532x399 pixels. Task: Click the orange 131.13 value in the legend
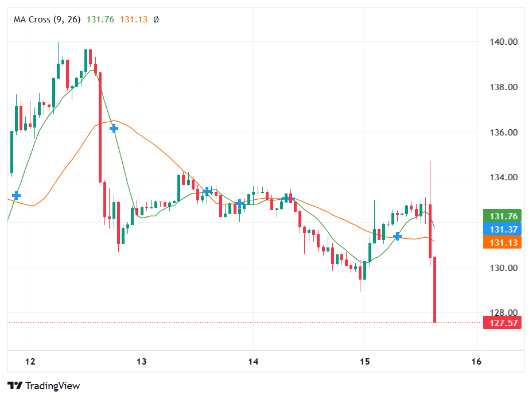click(x=134, y=20)
